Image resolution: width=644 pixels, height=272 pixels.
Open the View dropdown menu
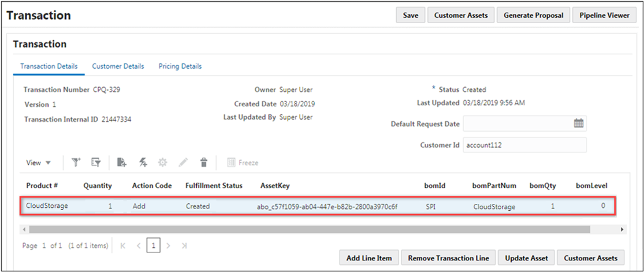39,163
